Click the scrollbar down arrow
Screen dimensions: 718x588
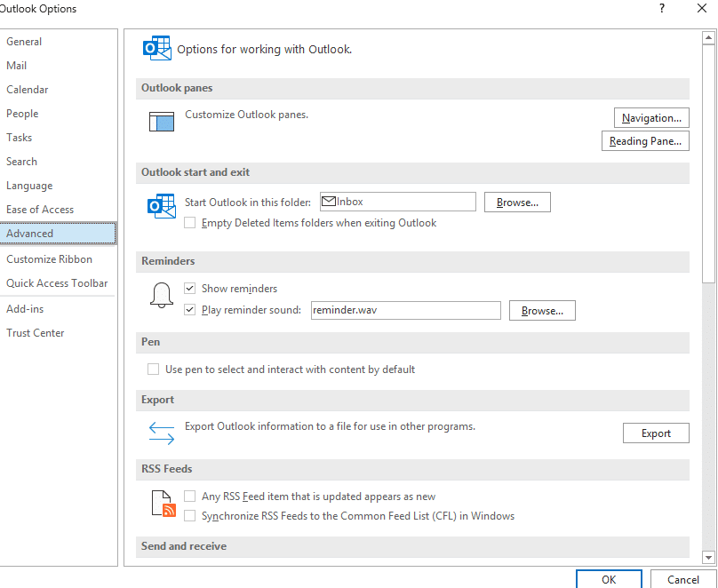tap(708, 557)
